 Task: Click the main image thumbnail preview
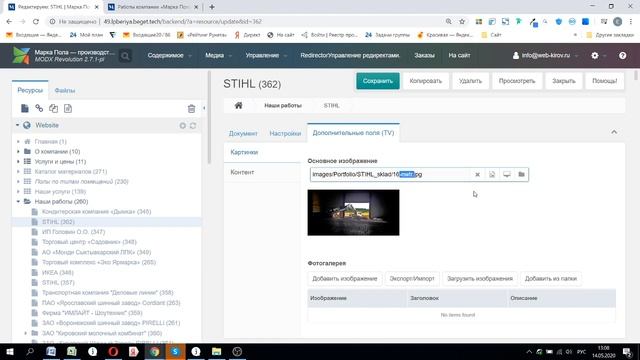(353, 213)
